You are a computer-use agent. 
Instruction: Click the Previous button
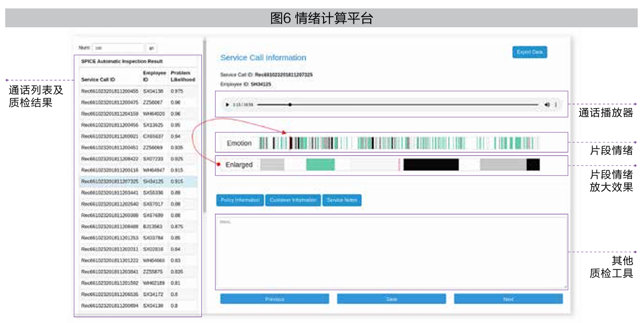(x=274, y=299)
